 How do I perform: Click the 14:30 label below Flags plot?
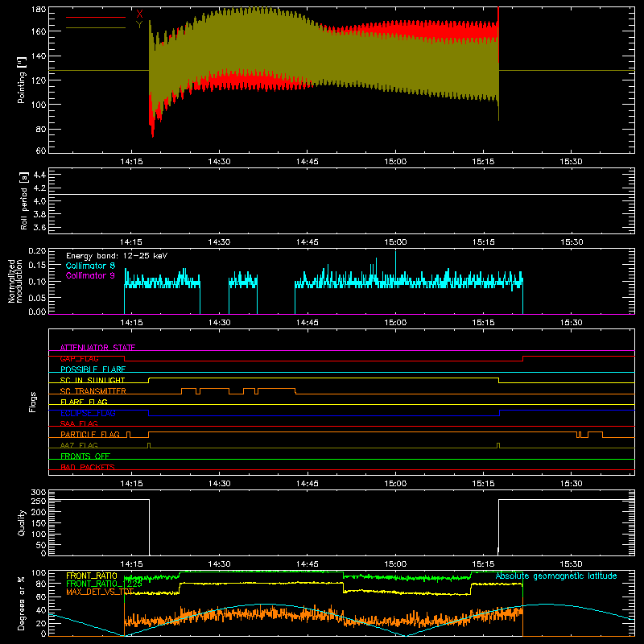click(219, 484)
